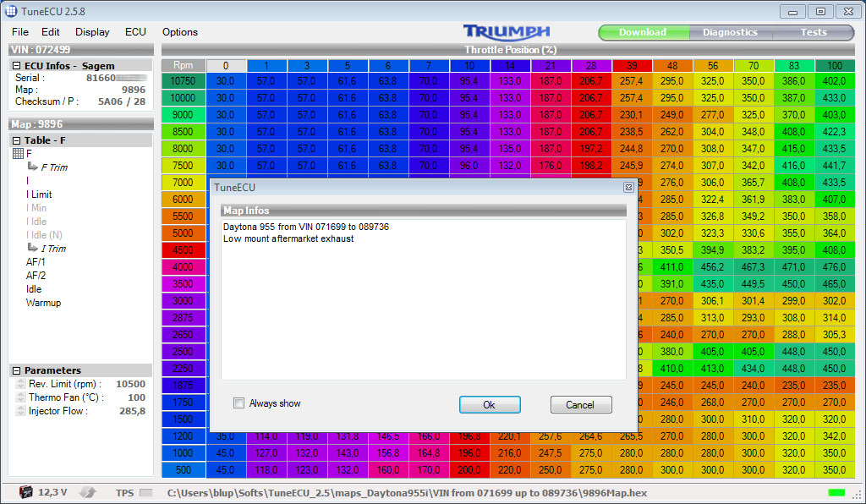This screenshot has height=504, width=866.
Task: Open the Edit menu
Action: (50, 32)
